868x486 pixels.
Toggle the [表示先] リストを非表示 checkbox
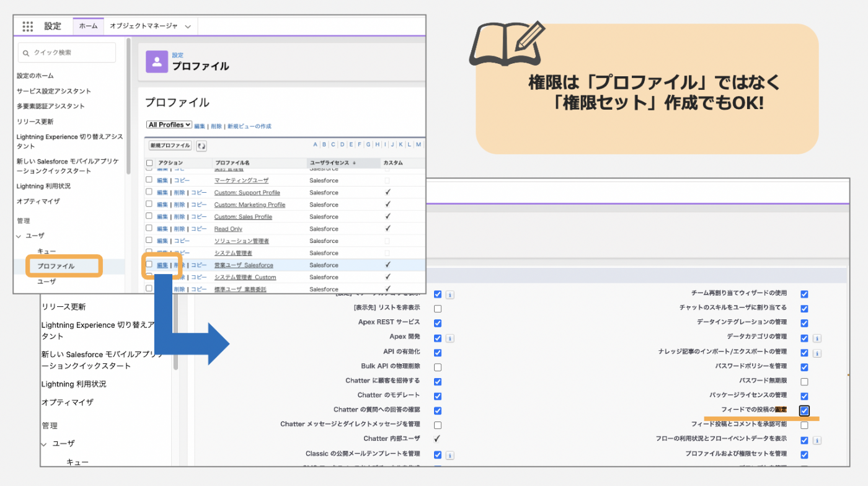[x=438, y=309]
